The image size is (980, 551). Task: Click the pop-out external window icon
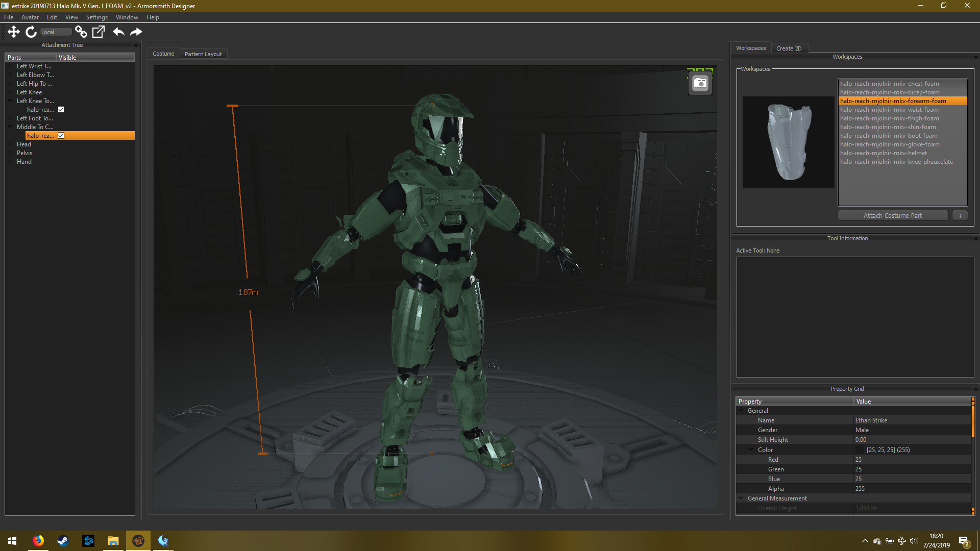tap(99, 32)
